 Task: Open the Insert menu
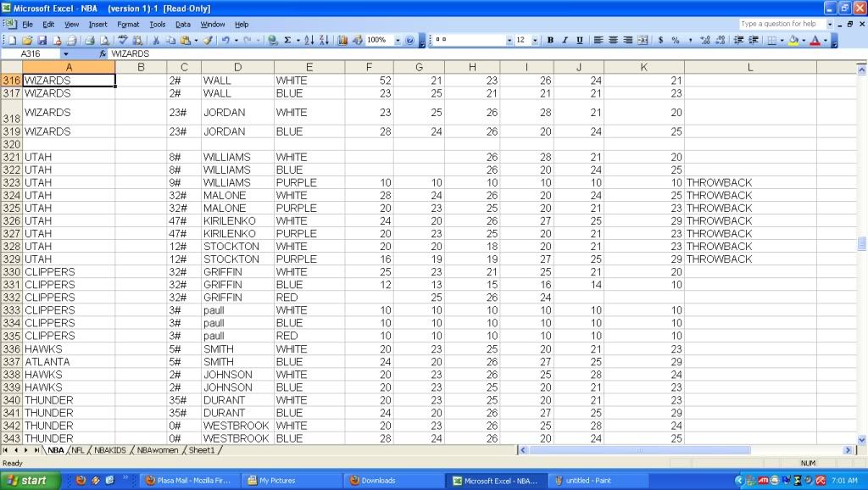pos(98,25)
